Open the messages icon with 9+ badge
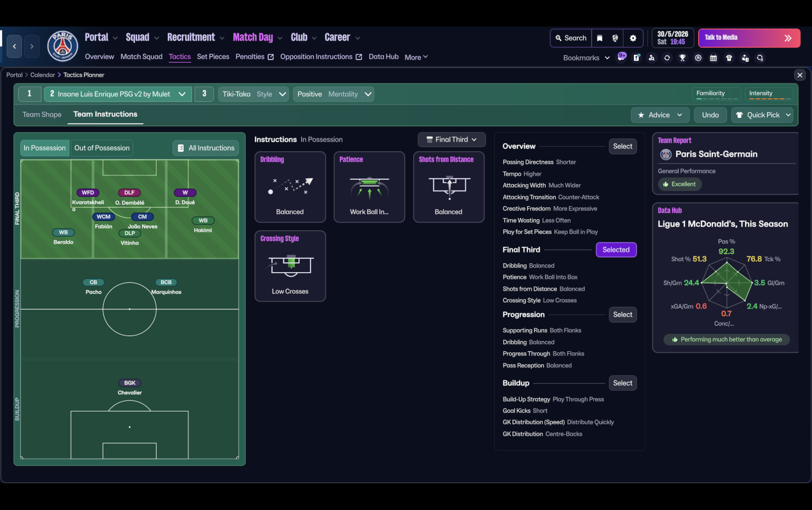 (x=621, y=57)
